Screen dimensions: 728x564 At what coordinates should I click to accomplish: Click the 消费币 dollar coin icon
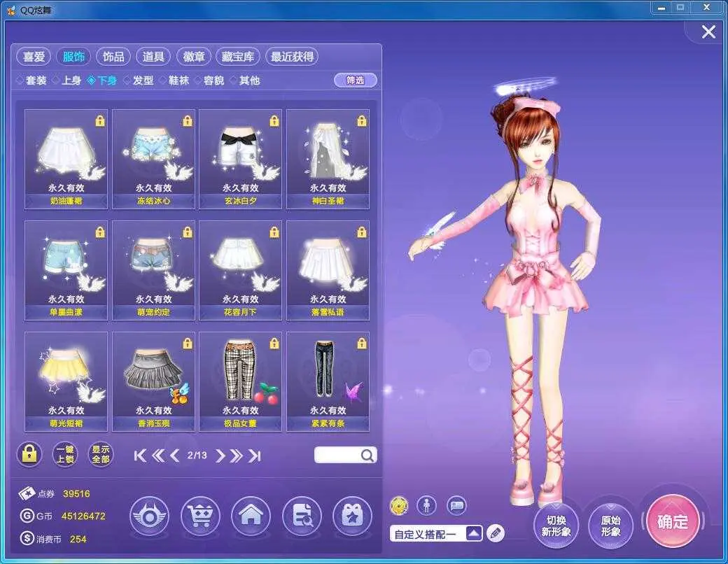click(27, 539)
